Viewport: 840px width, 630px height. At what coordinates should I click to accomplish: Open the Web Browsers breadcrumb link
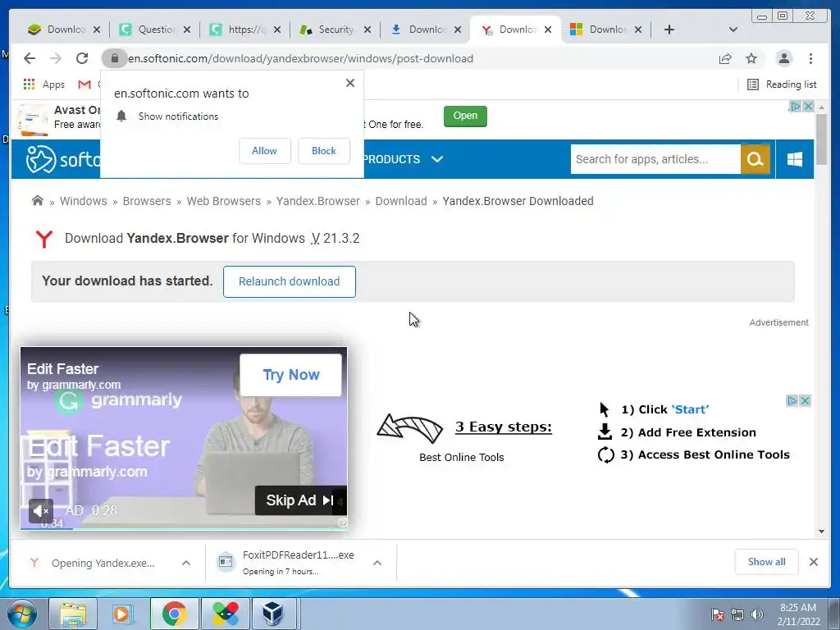tap(223, 201)
